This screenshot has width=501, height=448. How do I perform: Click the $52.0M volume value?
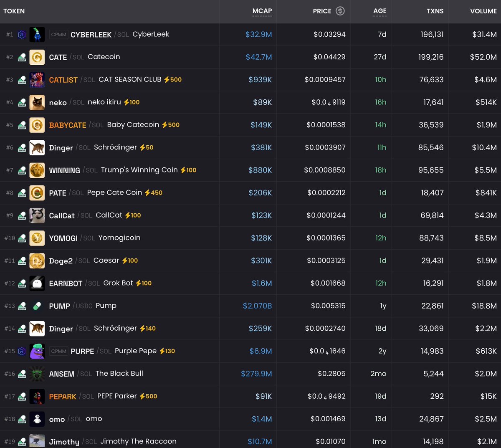coord(483,57)
